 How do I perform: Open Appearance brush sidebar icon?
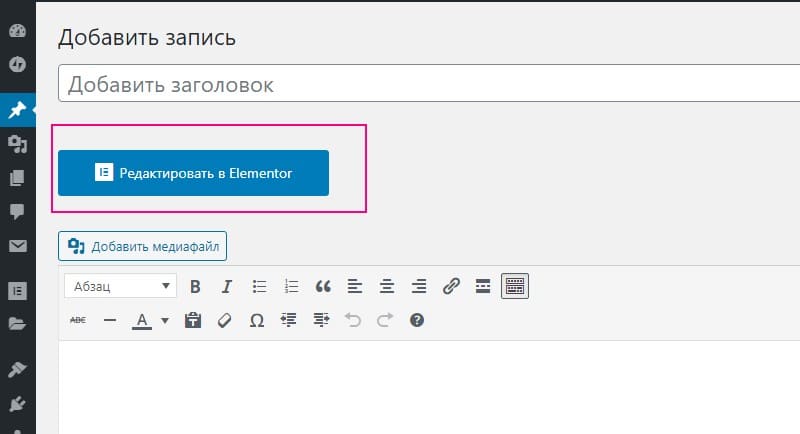tap(17, 369)
